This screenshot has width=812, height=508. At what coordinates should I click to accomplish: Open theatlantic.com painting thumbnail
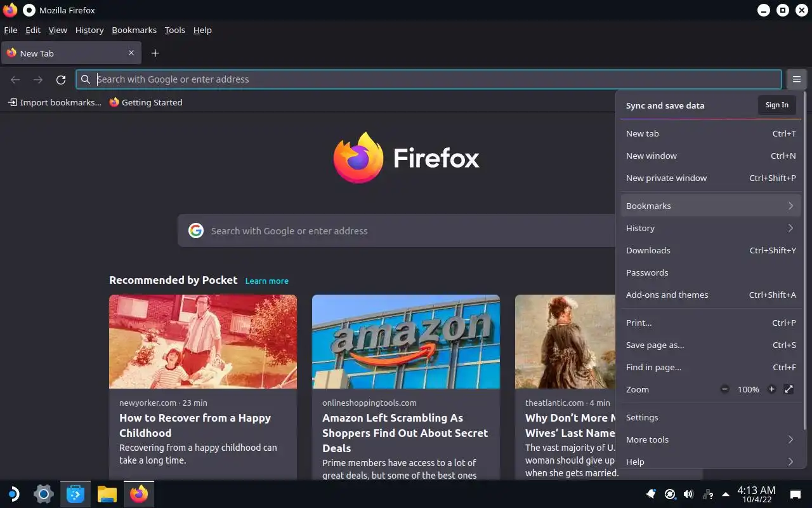coord(565,342)
